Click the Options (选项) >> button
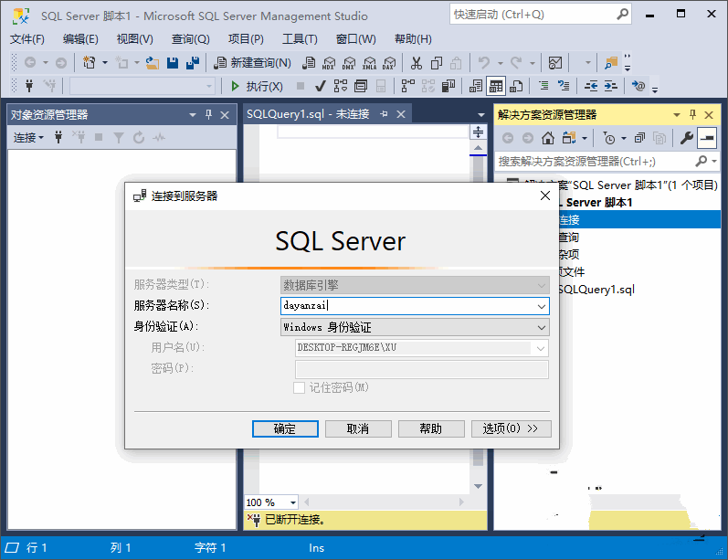 512,428
